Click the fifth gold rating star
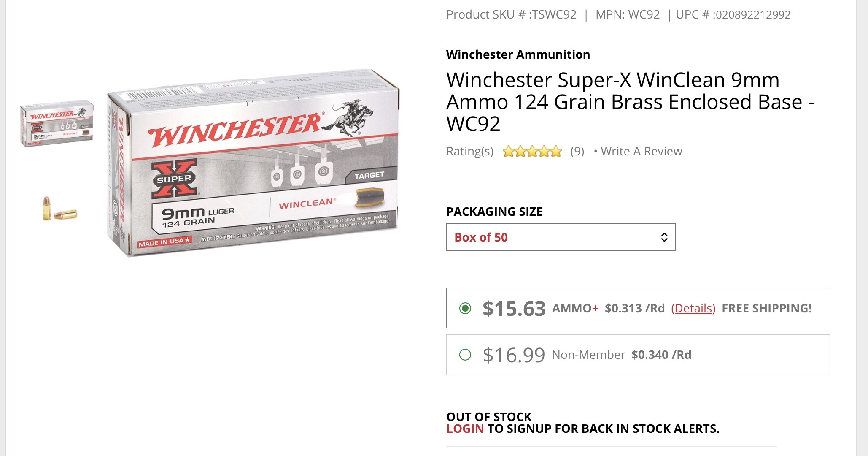 (556, 151)
